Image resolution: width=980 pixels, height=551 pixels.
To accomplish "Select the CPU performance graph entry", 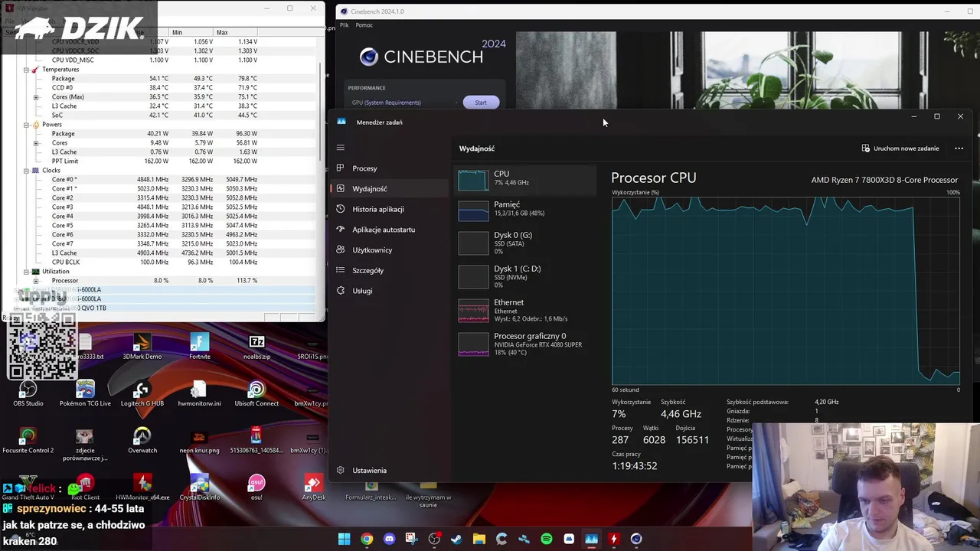I will pos(525,180).
